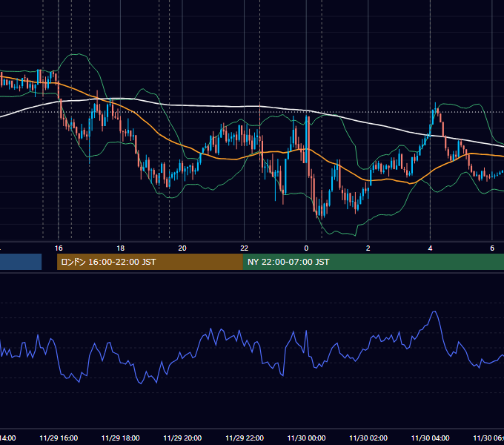This screenshot has width=504, height=445.
Task: Click the 11/29 18:00 date label
Action: click(x=121, y=438)
